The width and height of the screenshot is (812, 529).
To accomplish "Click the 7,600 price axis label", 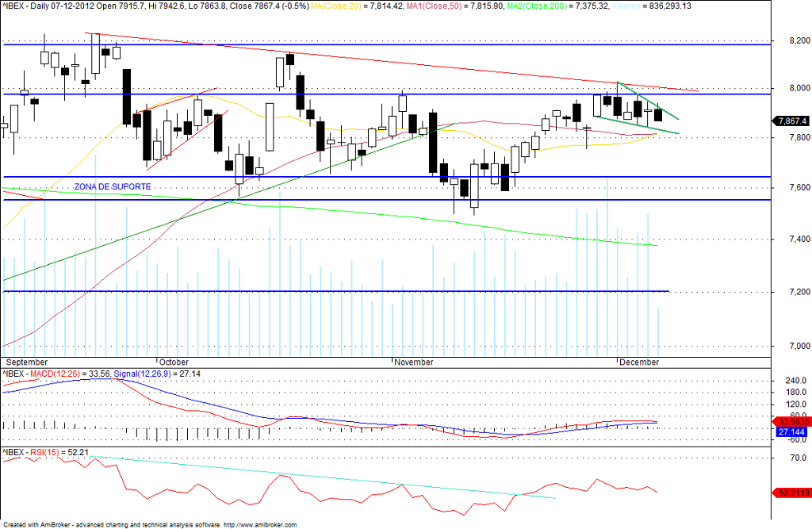I will click(800, 187).
